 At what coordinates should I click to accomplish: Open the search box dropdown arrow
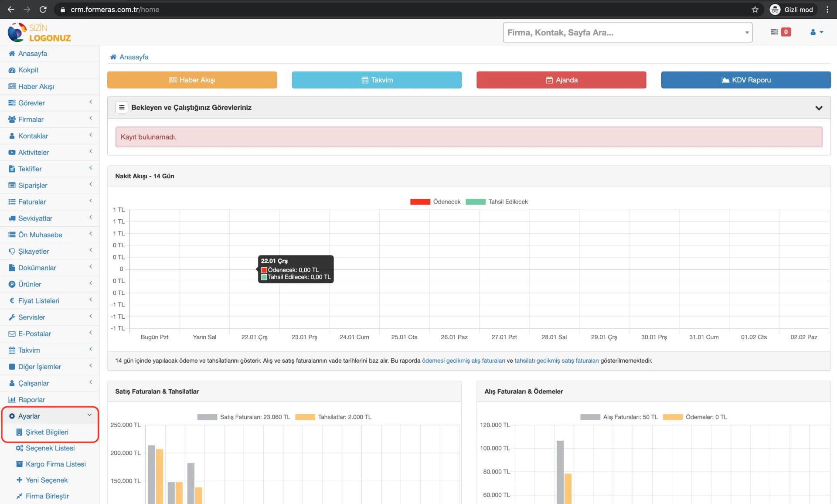[747, 33]
